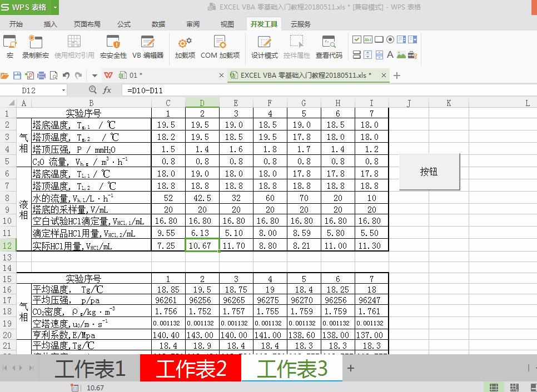Open the Name Box dropdown
This screenshot has height=392, width=537.
(x=63, y=90)
